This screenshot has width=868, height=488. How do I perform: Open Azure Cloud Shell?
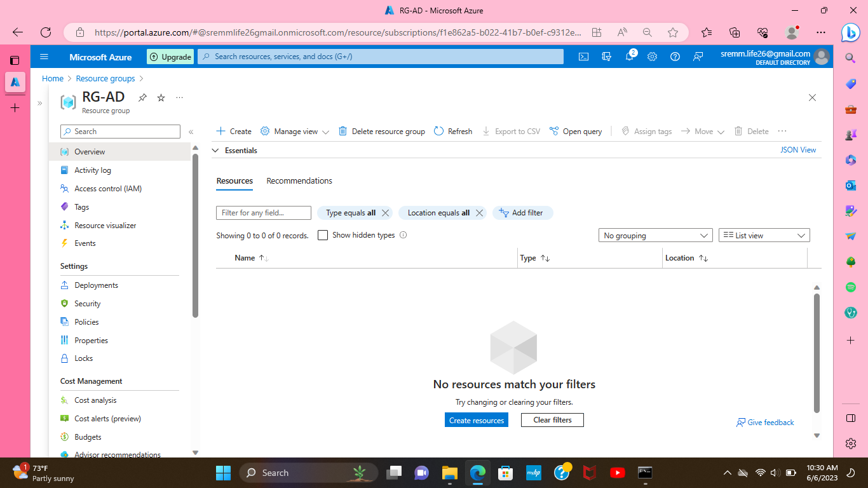click(583, 57)
